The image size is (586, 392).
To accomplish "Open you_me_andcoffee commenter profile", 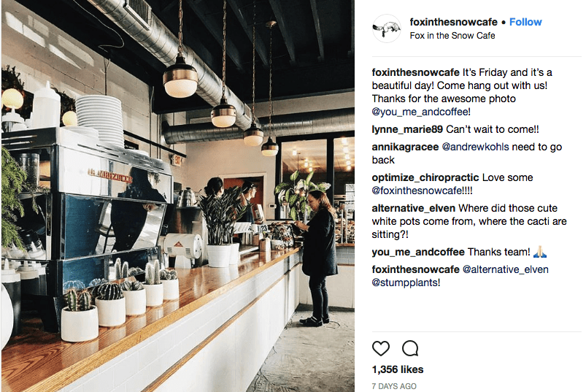I will [418, 253].
